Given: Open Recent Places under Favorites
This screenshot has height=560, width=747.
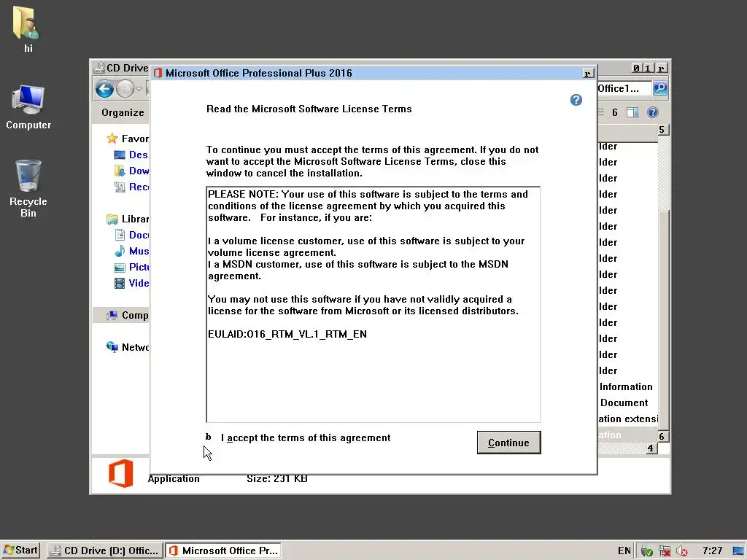Looking at the screenshot, I should (131, 187).
